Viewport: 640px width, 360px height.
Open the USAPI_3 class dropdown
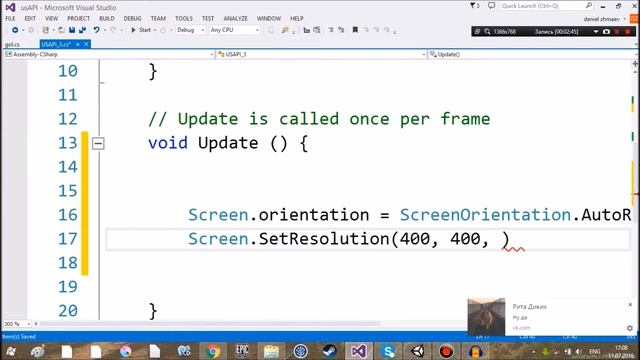pyautogui.click(x=322, y=54)
